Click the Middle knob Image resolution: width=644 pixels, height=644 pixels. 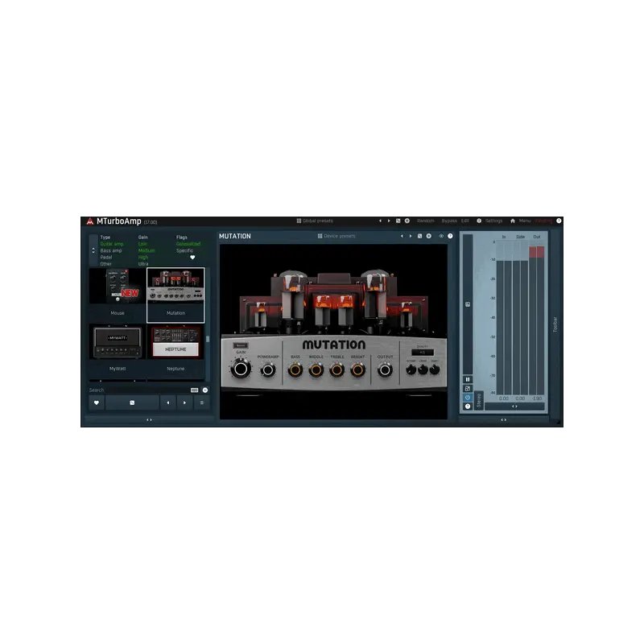point(316,370)
